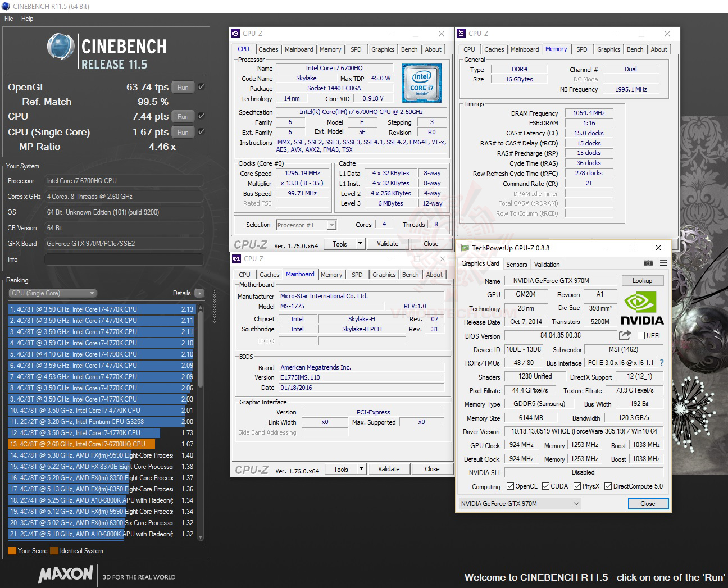Click the Socket 1440 FCBGA package value
728x588 pixels.
pos(334,88)
